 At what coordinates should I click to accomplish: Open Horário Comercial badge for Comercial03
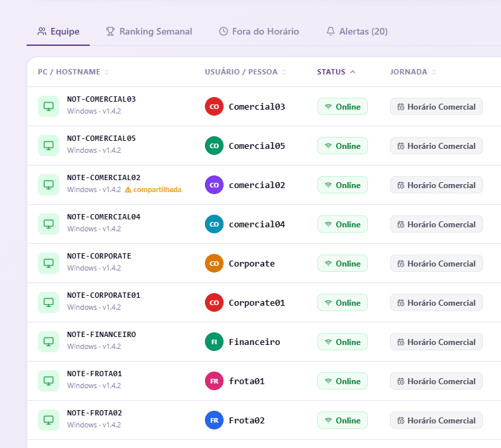tap(436, 106)
